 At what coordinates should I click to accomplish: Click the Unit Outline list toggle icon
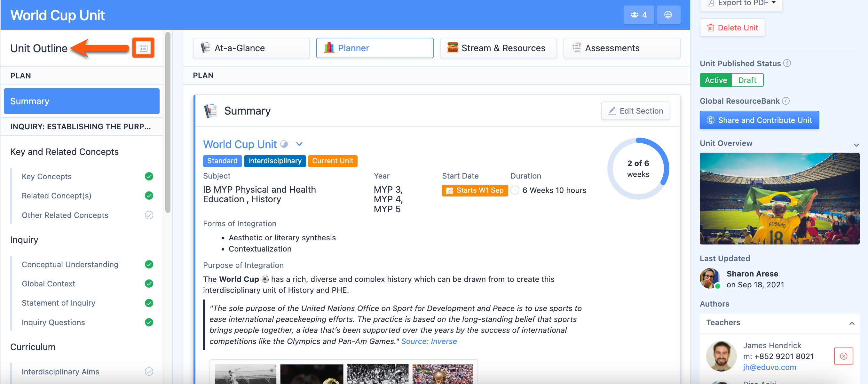tap(143, 48)
